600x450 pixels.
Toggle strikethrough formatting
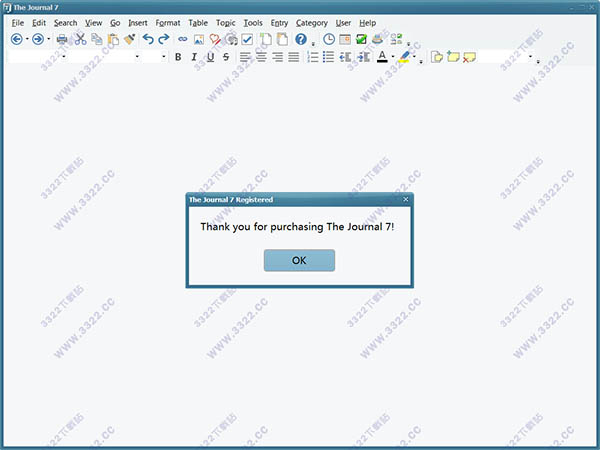pos(226,57)
